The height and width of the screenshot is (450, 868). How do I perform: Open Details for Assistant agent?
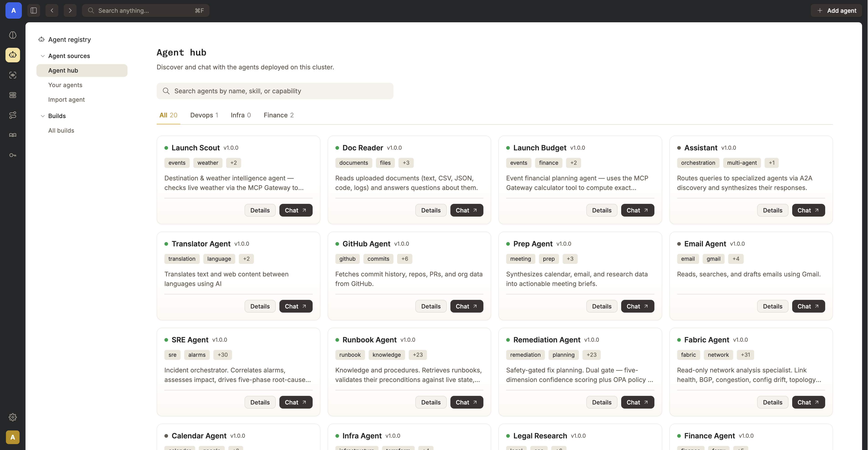point(772,210)
